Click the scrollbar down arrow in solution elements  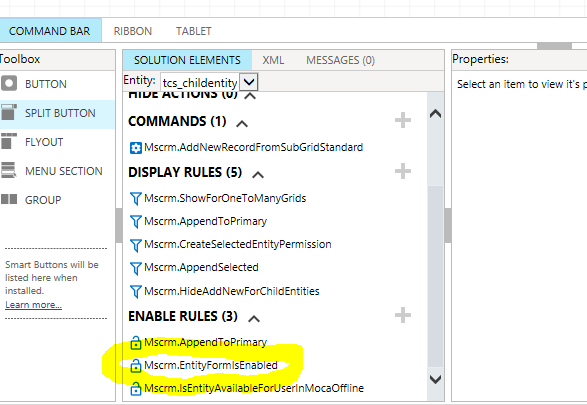[x=435, y=380]
